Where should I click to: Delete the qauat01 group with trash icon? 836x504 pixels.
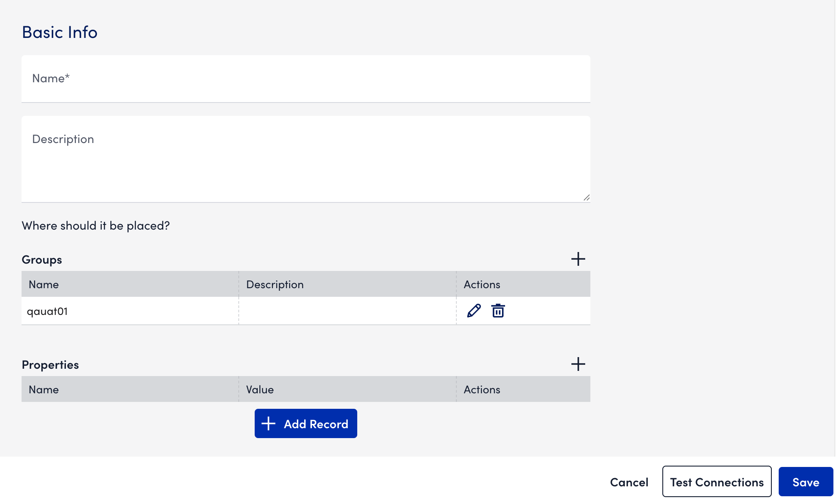[x=498, y=311]
